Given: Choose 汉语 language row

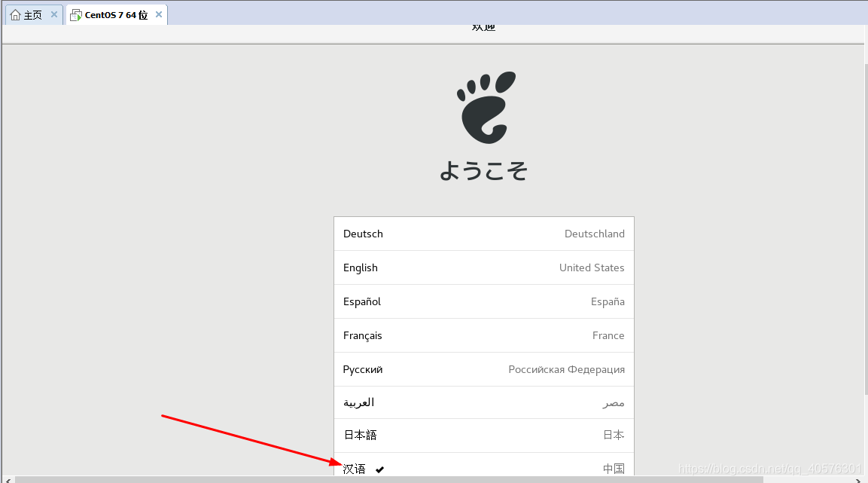Looking at the screenshot, I should click(x=484, y=464).
